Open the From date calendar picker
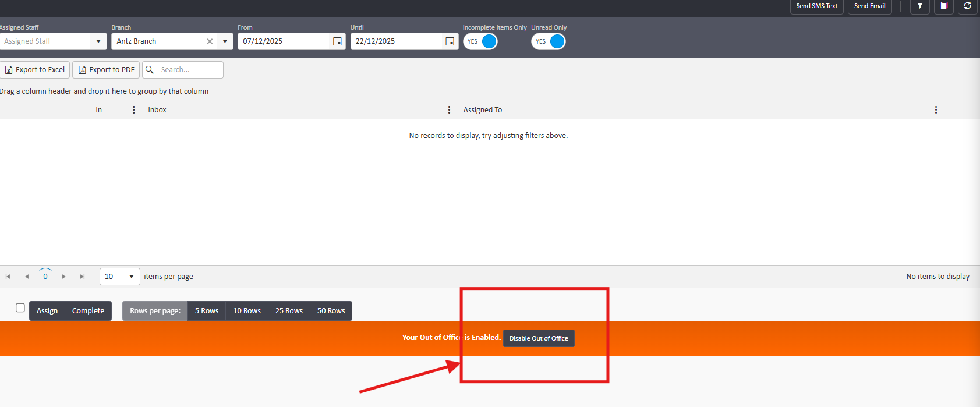Screen dimensions: 980x407 337,41
